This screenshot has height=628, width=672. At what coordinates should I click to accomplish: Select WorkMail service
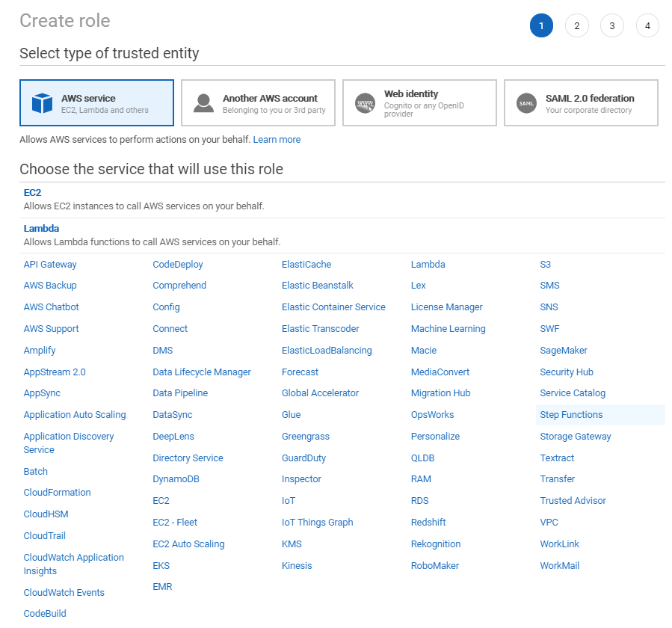click(x=560, y=565)
